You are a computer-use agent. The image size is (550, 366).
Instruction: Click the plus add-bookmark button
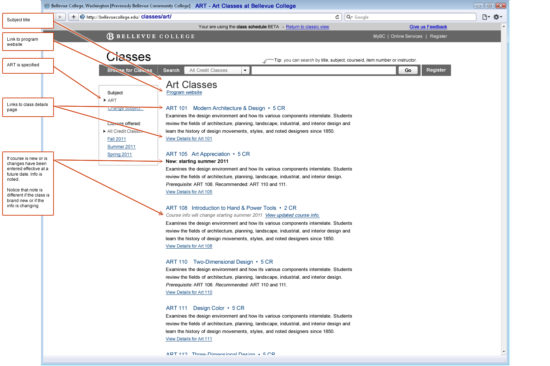pos(73,17)
